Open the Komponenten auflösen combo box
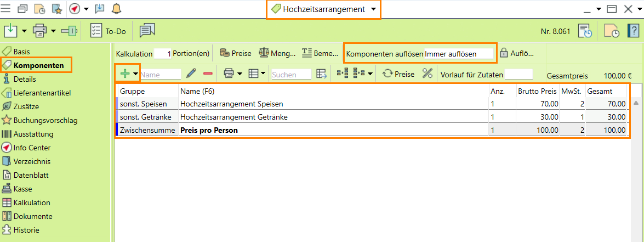Viewport: 644px width, 242px height. pos(459,53)
